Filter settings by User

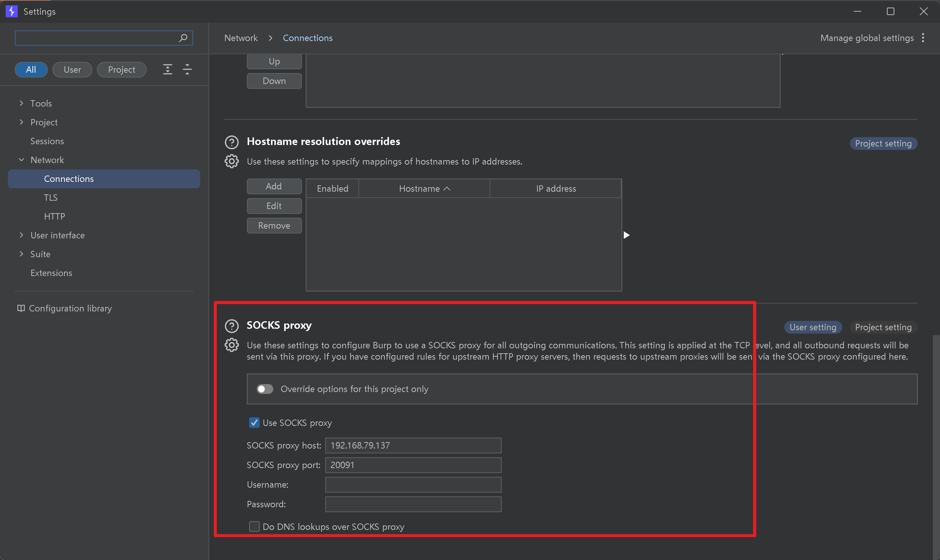click(72, 70)
